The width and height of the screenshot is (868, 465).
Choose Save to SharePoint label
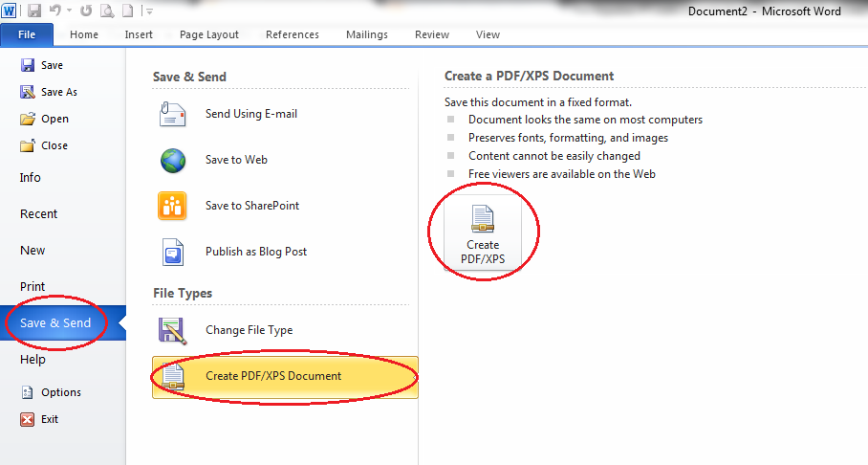252,206
